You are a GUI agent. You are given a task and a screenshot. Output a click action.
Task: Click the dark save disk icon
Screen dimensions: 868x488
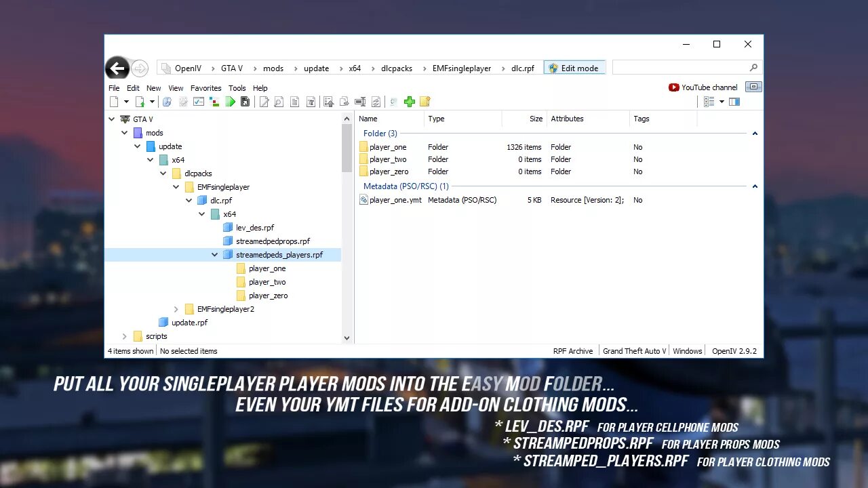[245, 102]
